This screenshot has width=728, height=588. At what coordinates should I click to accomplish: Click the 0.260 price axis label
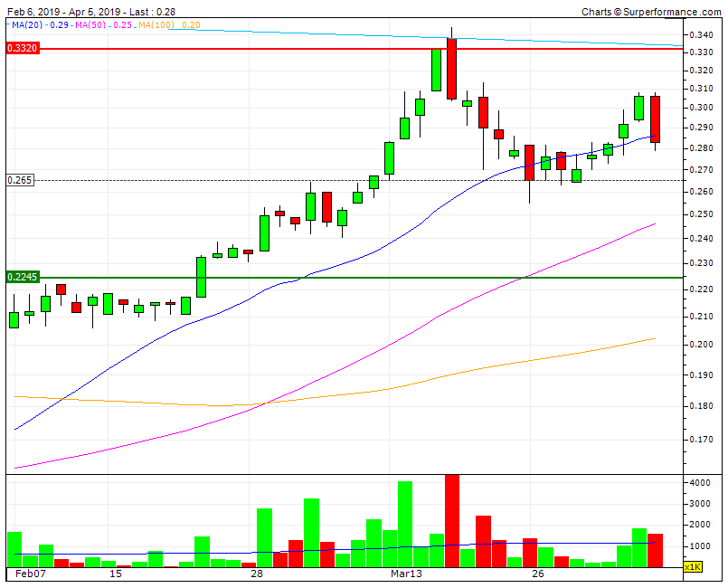point(701,192)
